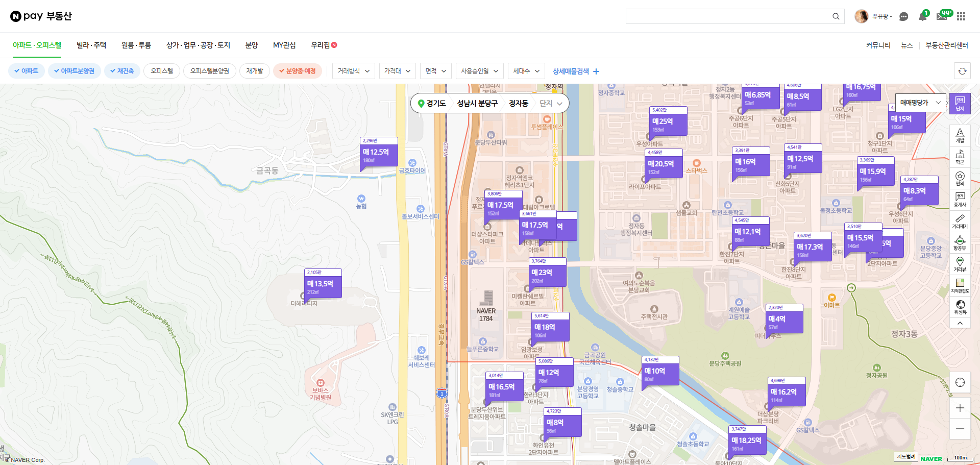Go to the 빌라·주택 tab
The width and height of the screenshot is (980, 465).
tap(91, 45)
